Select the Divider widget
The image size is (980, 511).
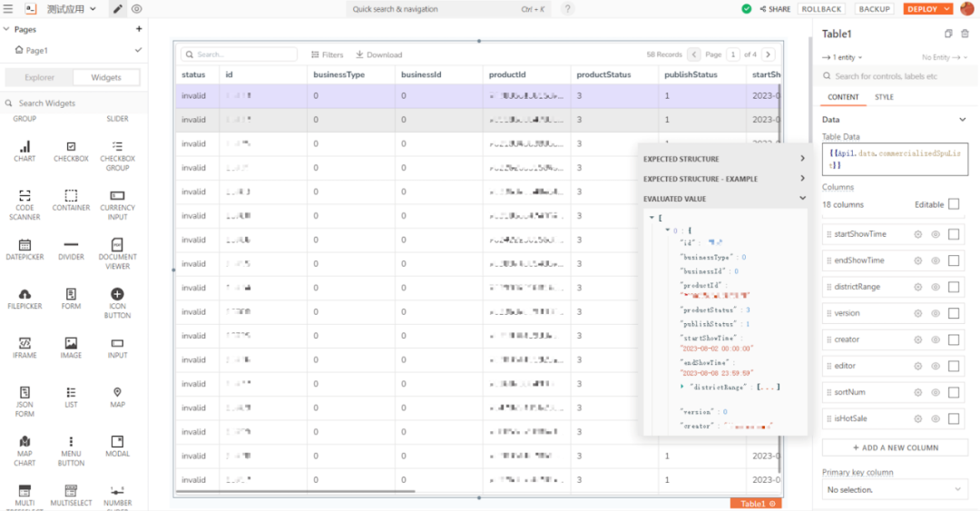click(71, 250)
